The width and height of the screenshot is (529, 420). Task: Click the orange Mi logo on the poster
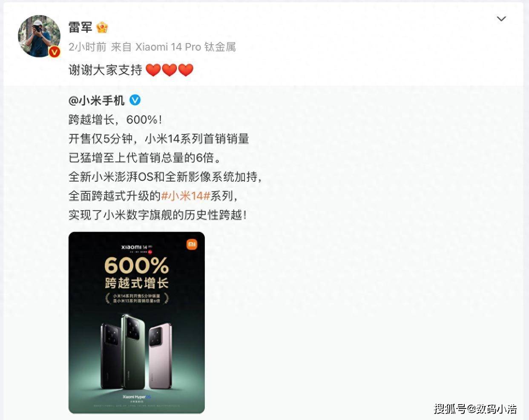tap(192, 244)
